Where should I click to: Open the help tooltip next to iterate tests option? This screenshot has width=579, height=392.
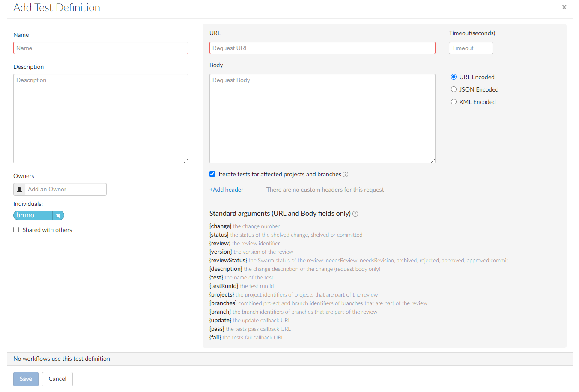[346, 174]
